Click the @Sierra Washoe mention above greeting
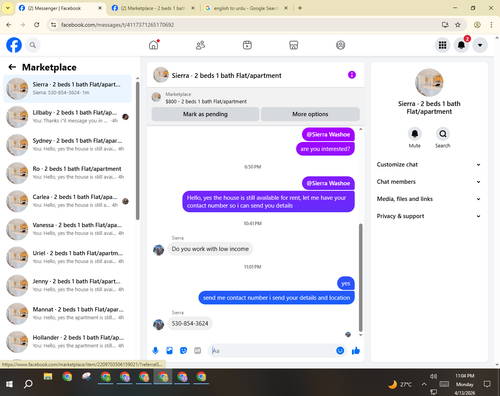The width and height of the screenshot is (500, 396). pyautogui.click(x=328, y=183)
